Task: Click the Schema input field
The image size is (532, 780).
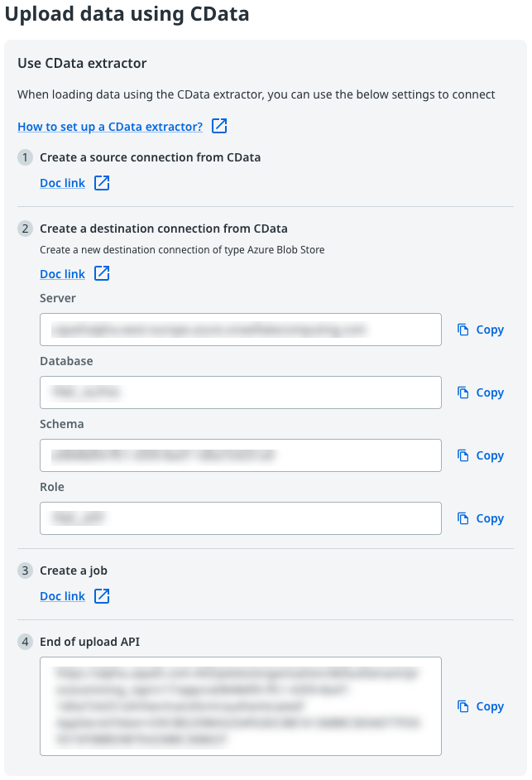Action: pos(240,455)
